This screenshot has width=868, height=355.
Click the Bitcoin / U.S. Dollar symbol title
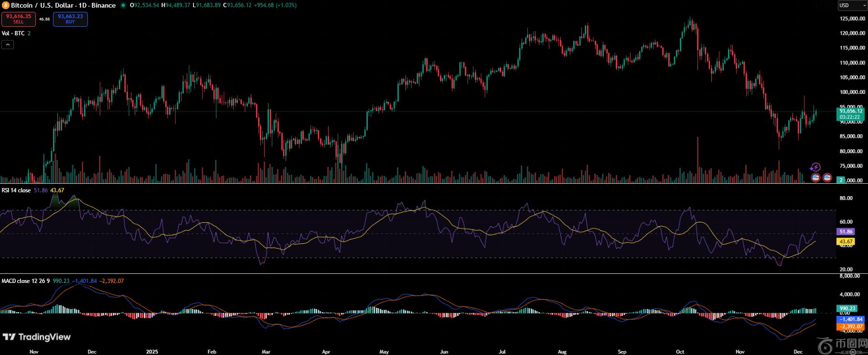click(x=63, y=5)
